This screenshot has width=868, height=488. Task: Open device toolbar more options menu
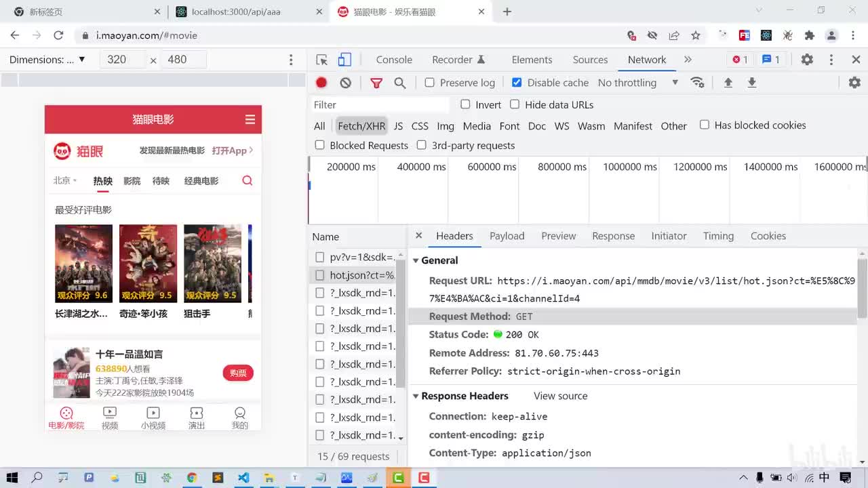click(291, 60)
